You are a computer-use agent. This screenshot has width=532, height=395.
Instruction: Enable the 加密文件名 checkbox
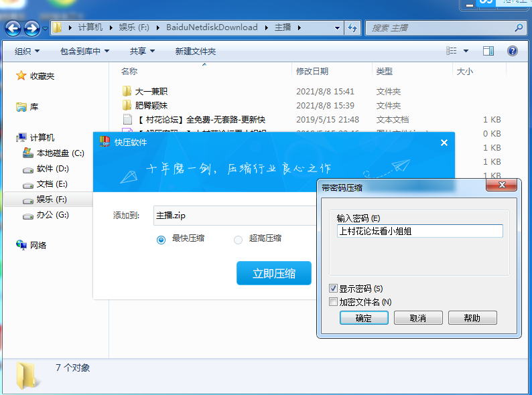334,302
